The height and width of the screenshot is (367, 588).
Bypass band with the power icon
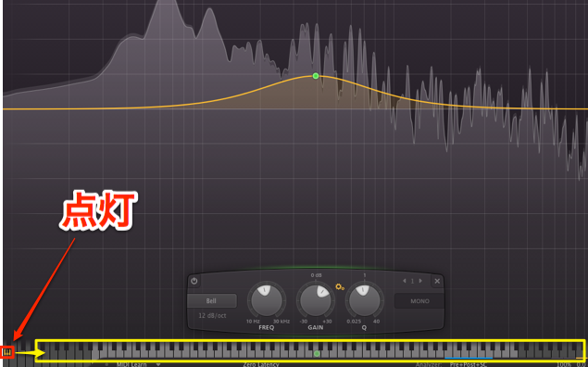pos(194,281)
